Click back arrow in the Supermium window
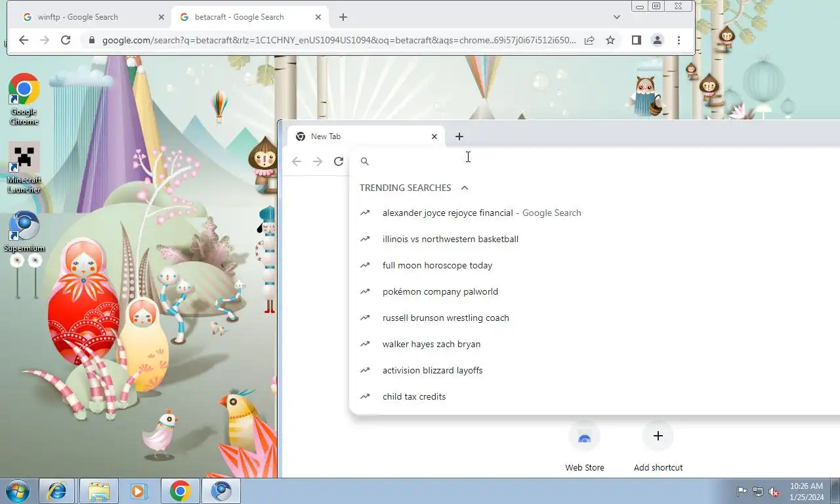840x504 pixels. click(x=297, y=161)
